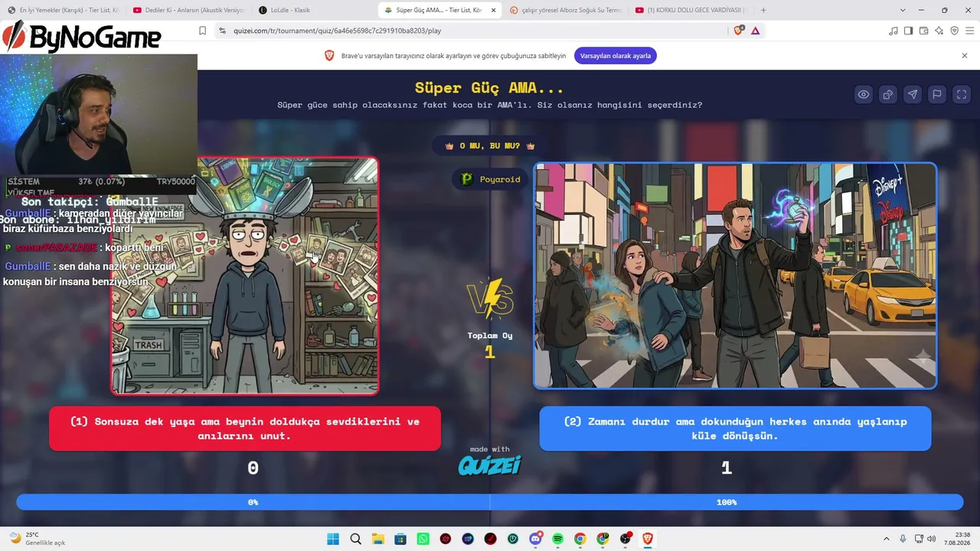Expand the system tray hidden icons arrow
This screenshot has height=551, width=980.
click(887, 539)
